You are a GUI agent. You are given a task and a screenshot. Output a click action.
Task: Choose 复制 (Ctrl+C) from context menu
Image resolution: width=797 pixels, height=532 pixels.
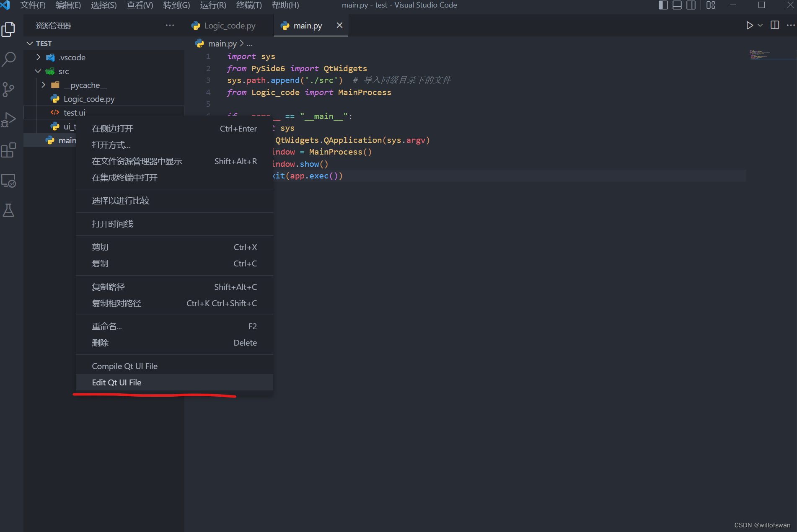(174, 263)
